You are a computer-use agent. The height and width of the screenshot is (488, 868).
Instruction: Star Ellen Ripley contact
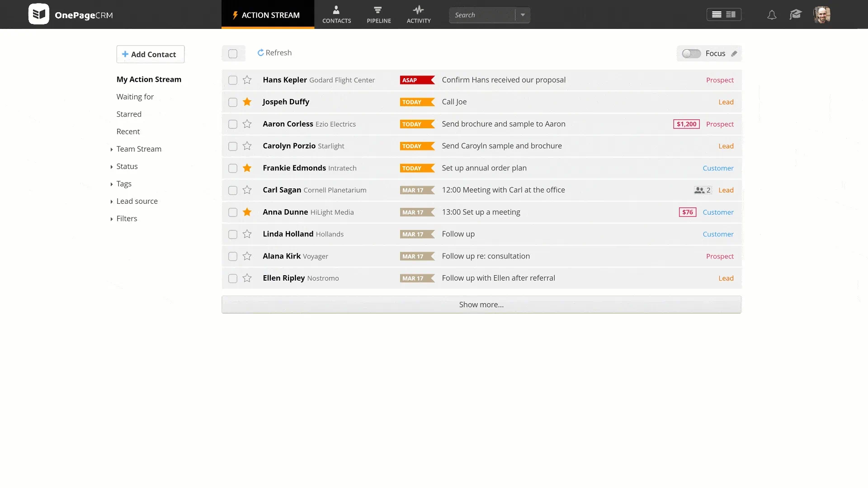pos(247,278)
